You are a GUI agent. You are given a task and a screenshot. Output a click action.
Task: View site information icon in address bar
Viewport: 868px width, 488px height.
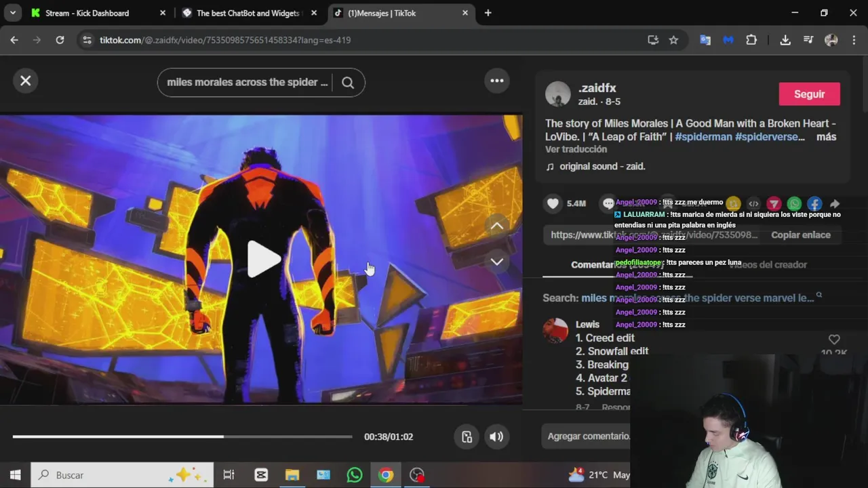[87, 40]
